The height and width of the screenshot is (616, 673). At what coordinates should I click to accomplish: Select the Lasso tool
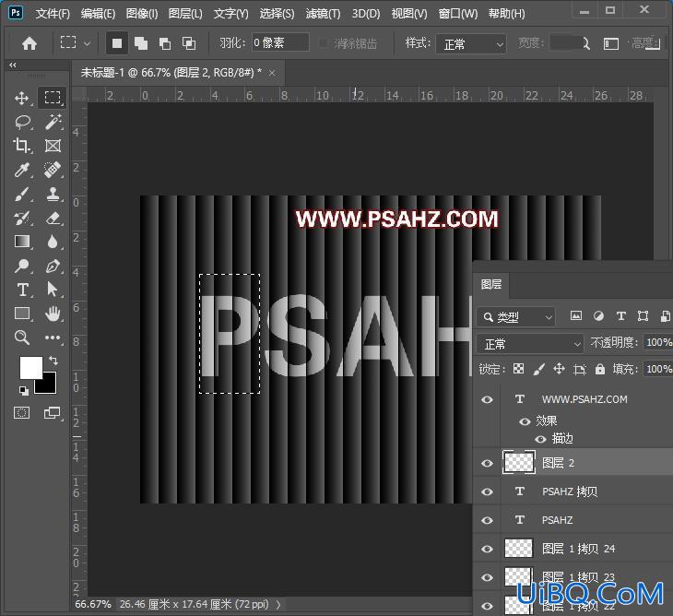[x=22, y=122]
